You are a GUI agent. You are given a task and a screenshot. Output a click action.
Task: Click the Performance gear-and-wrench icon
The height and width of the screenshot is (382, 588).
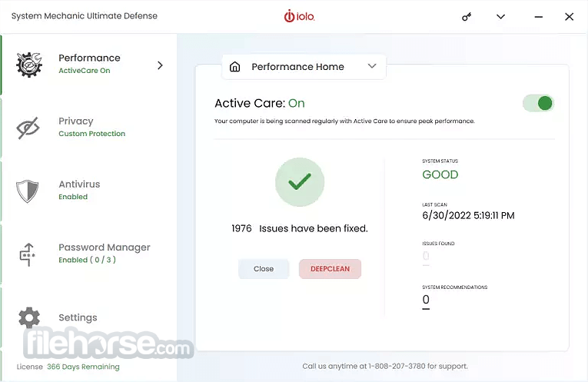pyautogui.click(x=29, y=65)
